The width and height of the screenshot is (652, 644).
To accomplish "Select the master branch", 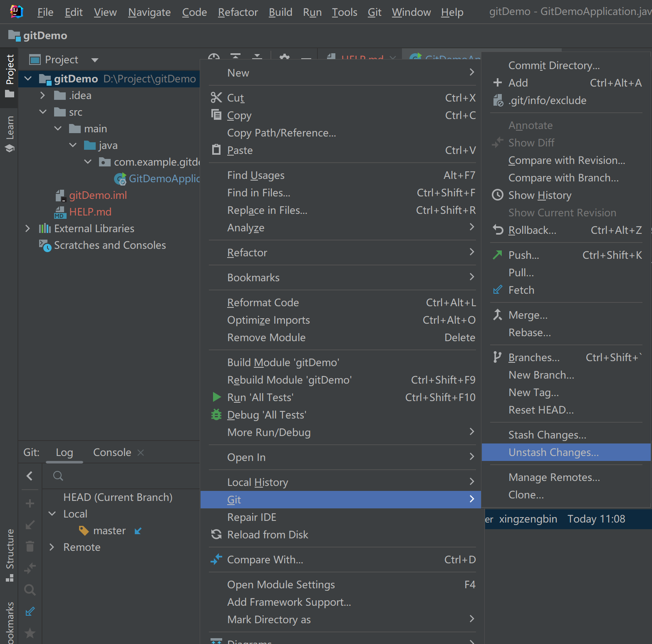I will click(x=109, y=530).
